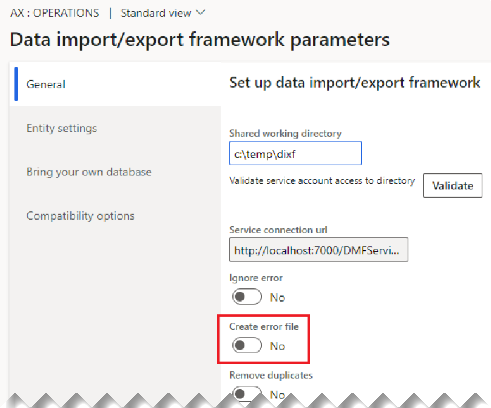The image size is (491, 408).
Task: Toggle the Ignore error switch
Action: pyautogui.click(x=247, y=297)
